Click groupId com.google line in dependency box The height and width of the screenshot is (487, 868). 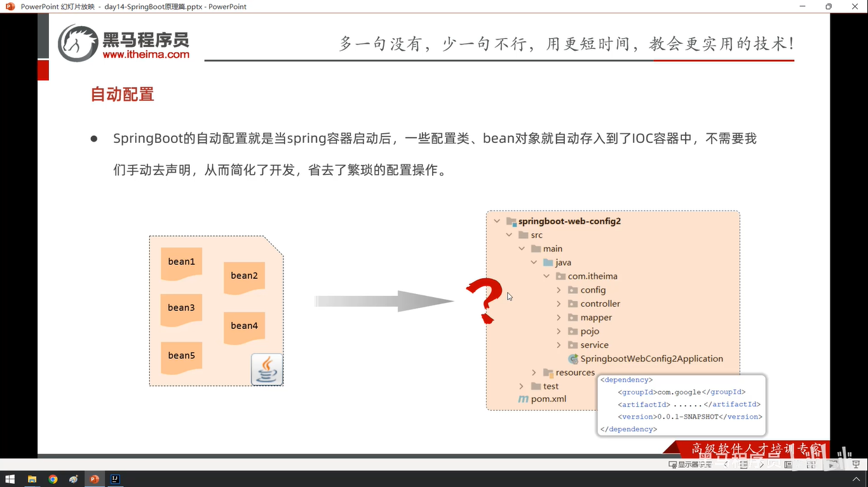coord(681,392)
